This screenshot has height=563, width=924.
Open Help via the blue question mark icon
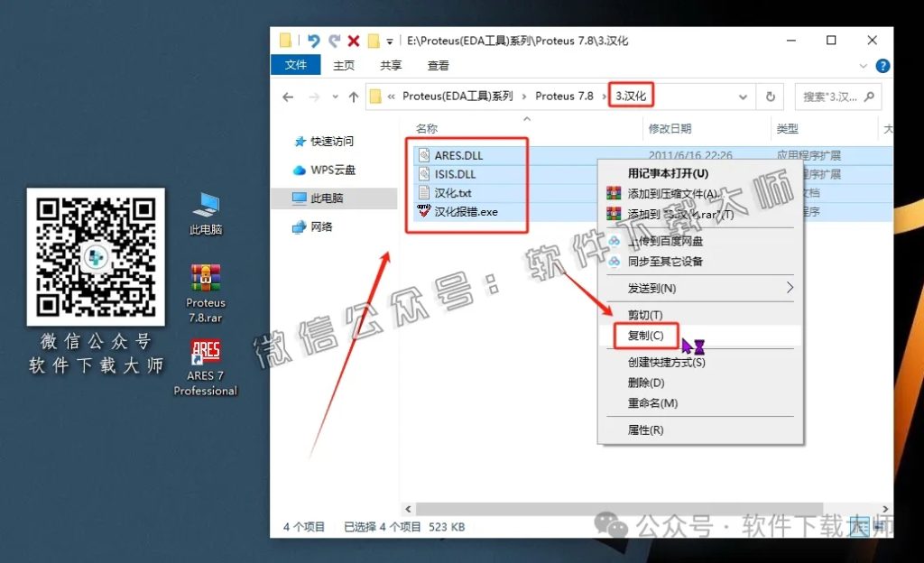pos(882,65)
